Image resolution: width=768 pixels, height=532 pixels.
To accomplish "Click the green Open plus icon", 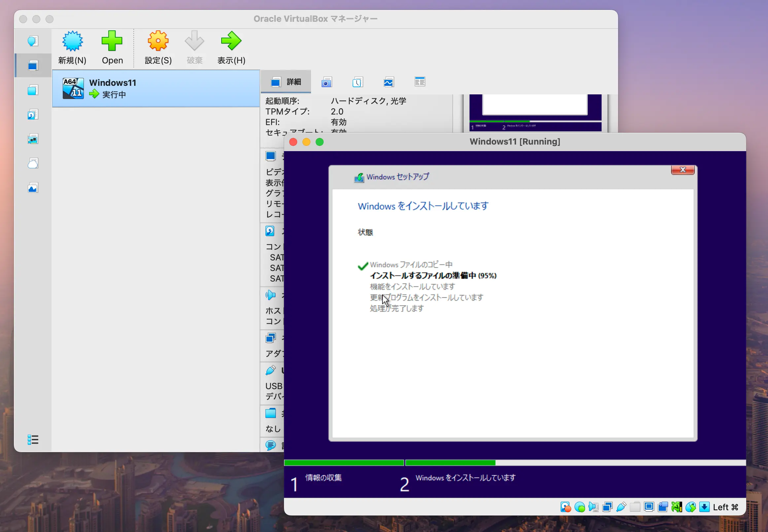I will click(x=112, y=41).
